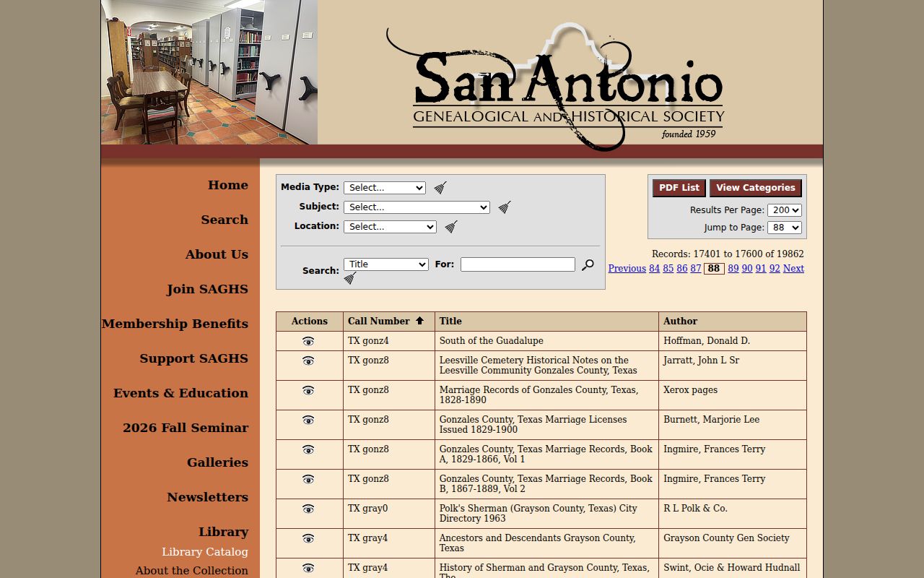Image resolution: width=924 pixels, height=578 pixels.
Task: Click the sort arrow beside Call Number
Action: [x=419, y=321]
